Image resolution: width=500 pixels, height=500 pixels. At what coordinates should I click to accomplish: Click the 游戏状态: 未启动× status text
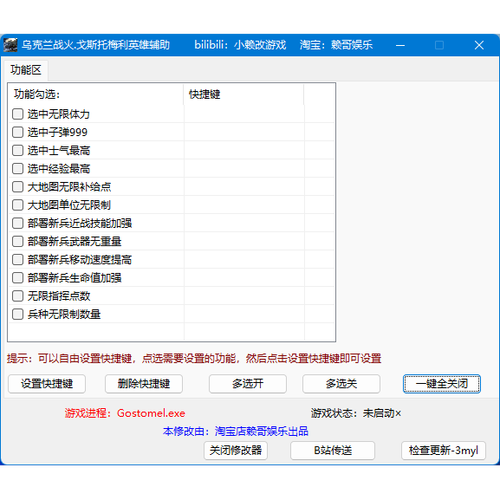pos(356,413)
